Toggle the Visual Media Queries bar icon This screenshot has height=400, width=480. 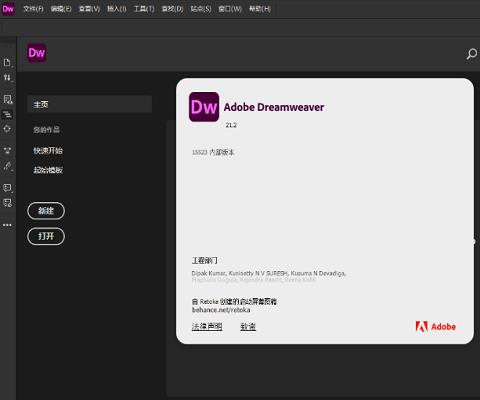click(7, 114)
